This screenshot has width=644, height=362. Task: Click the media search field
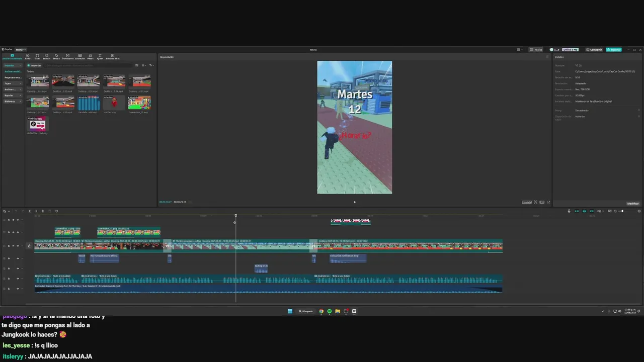(x=88, y=65)
